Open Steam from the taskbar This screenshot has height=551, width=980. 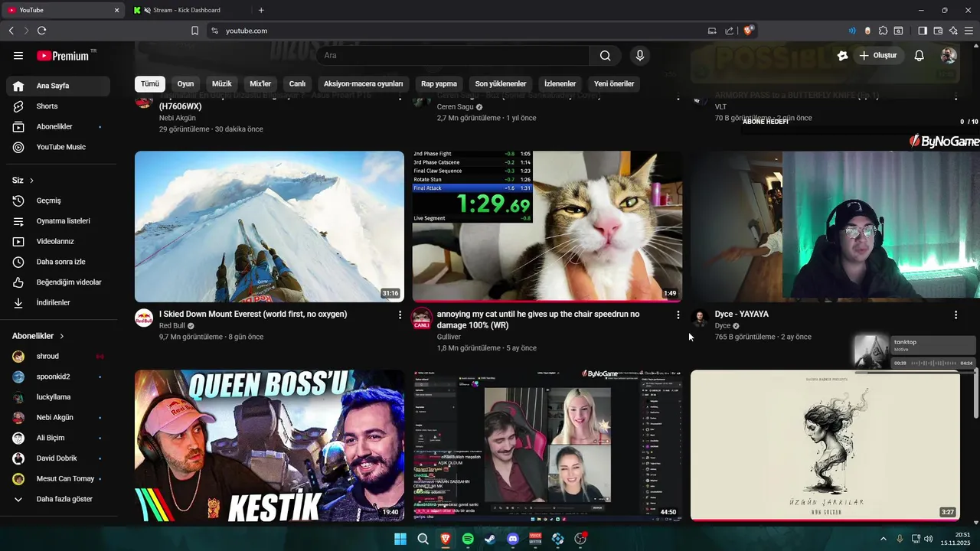tap(490, 539)
